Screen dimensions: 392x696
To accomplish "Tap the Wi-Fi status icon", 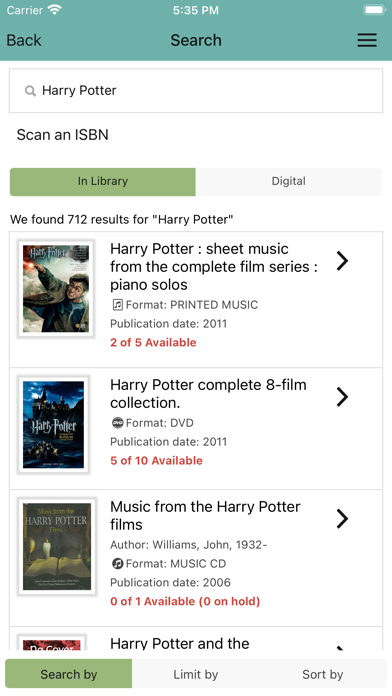I will point(54,10).
